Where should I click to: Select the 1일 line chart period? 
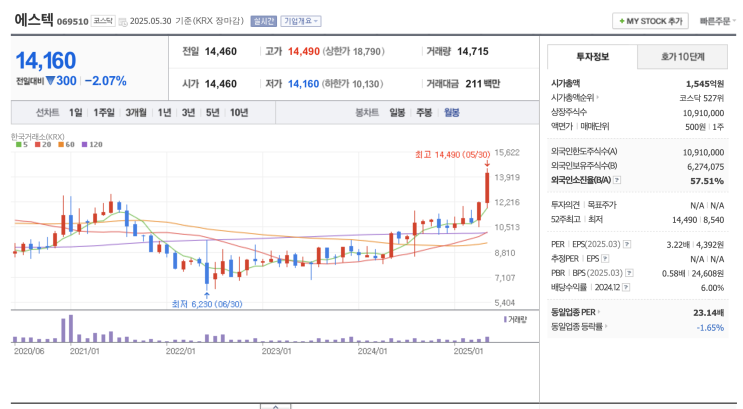click(x=75, y=113)
